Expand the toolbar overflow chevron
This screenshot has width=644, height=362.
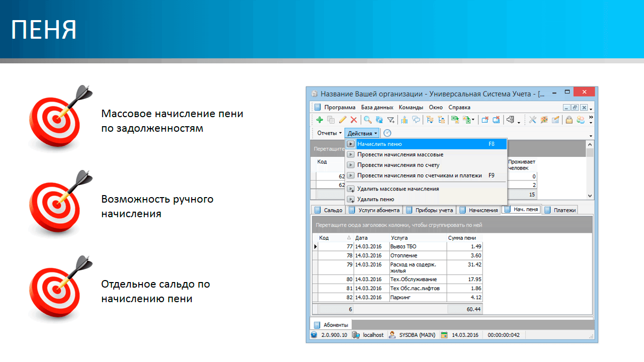coord(591,117)
